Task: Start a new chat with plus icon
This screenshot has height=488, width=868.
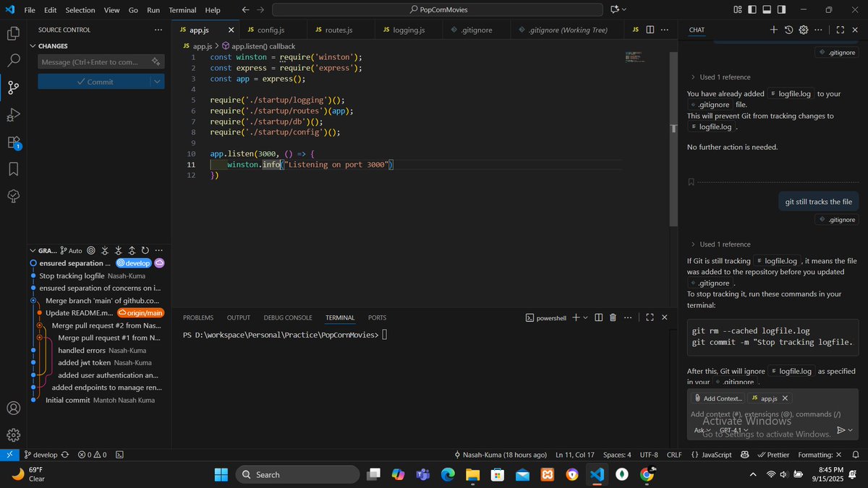Action: pos(773,30)
